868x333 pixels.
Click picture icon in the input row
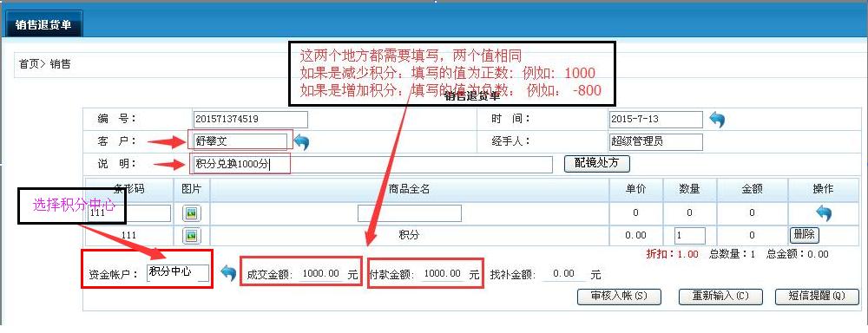click(x=192, y=213)
